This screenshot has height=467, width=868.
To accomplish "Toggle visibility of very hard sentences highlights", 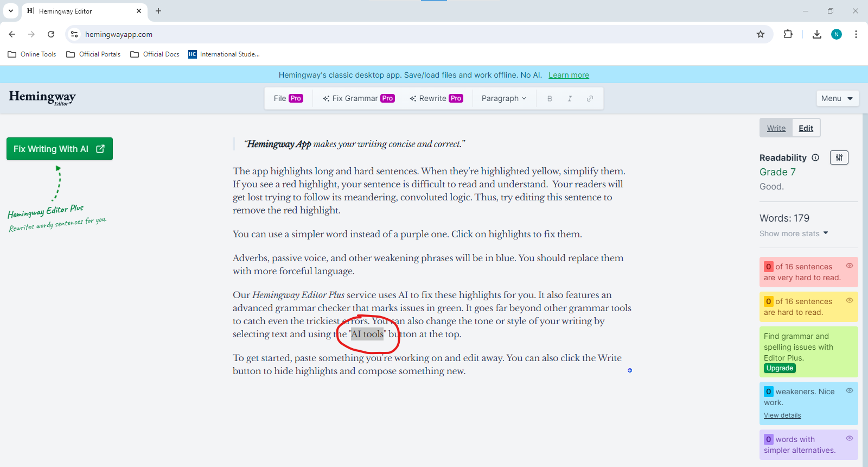I will point(850,266).
